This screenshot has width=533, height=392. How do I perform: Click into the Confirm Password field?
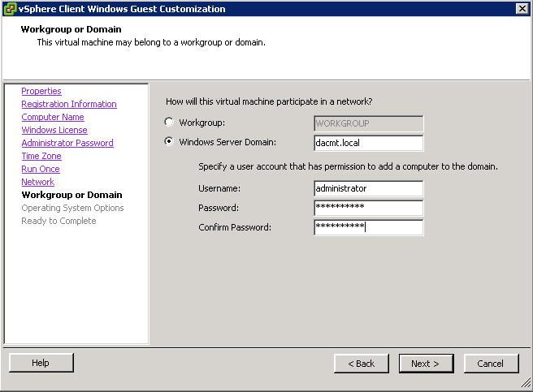coord(369,227)
